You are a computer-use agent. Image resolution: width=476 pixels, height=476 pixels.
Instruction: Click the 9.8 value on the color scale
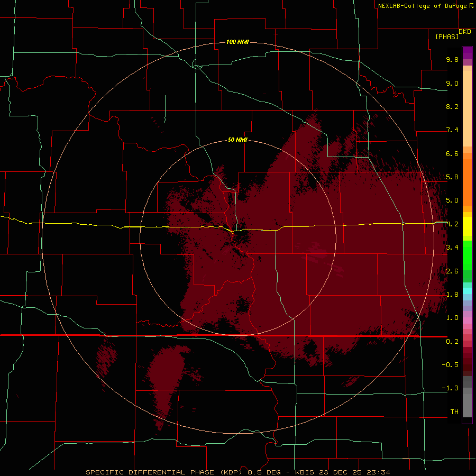452,59
